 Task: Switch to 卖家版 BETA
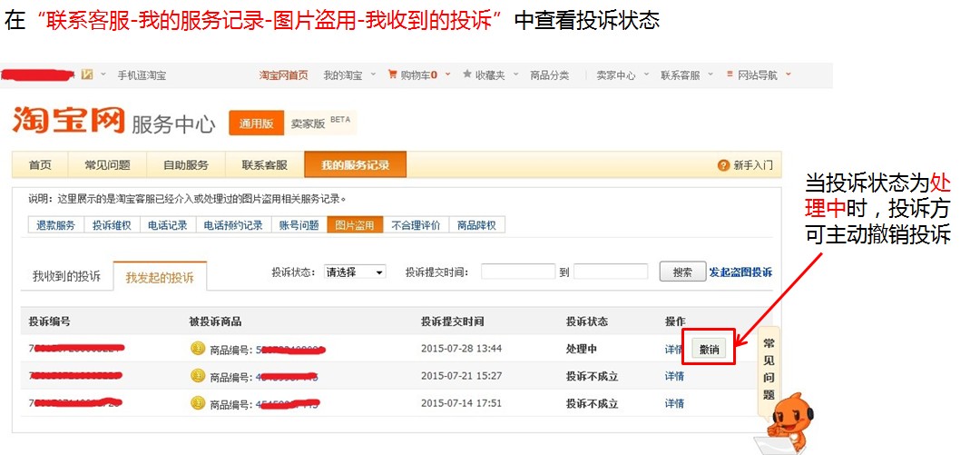(320, 124)
